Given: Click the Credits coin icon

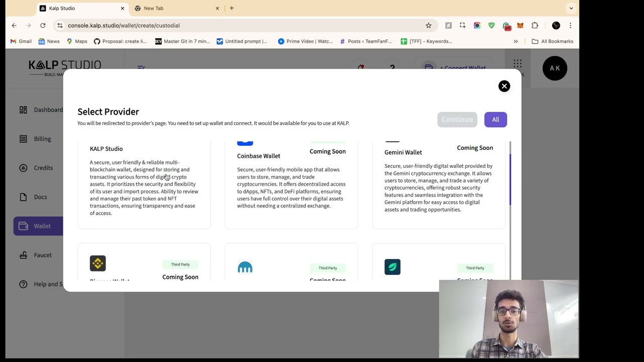Looking at the screenshot, I should tap(23, 168).
